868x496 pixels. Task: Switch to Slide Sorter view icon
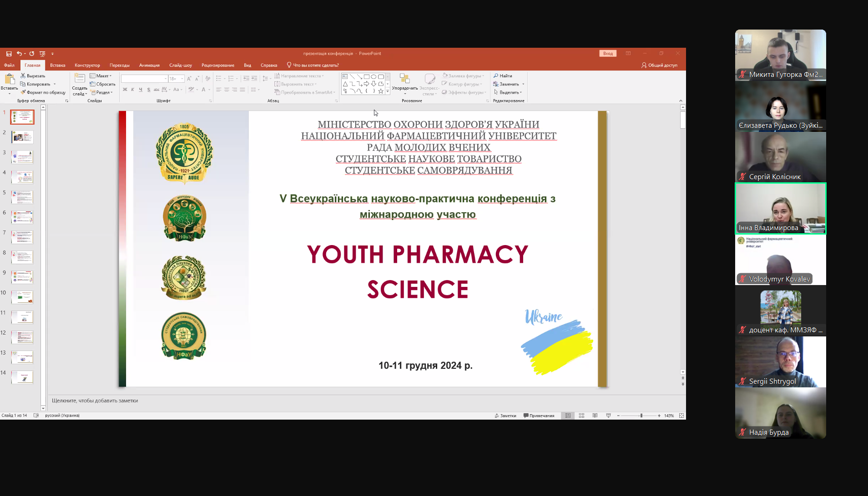(x=581, y=416)
